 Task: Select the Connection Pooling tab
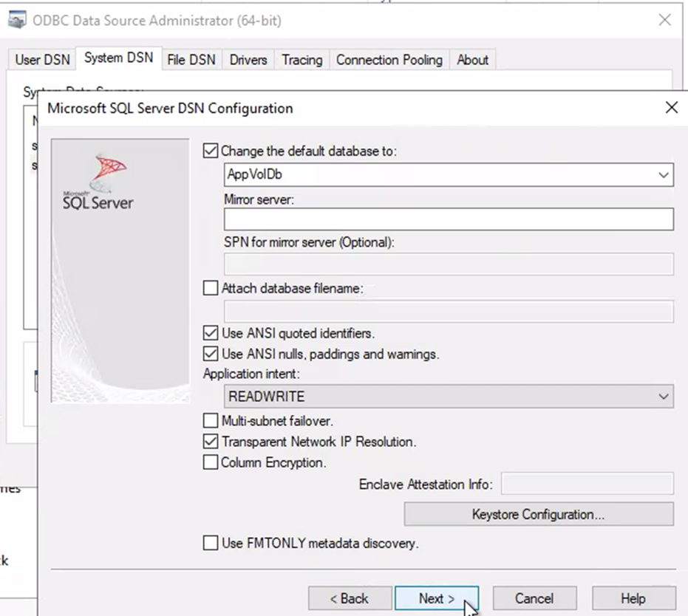point(389,60)
